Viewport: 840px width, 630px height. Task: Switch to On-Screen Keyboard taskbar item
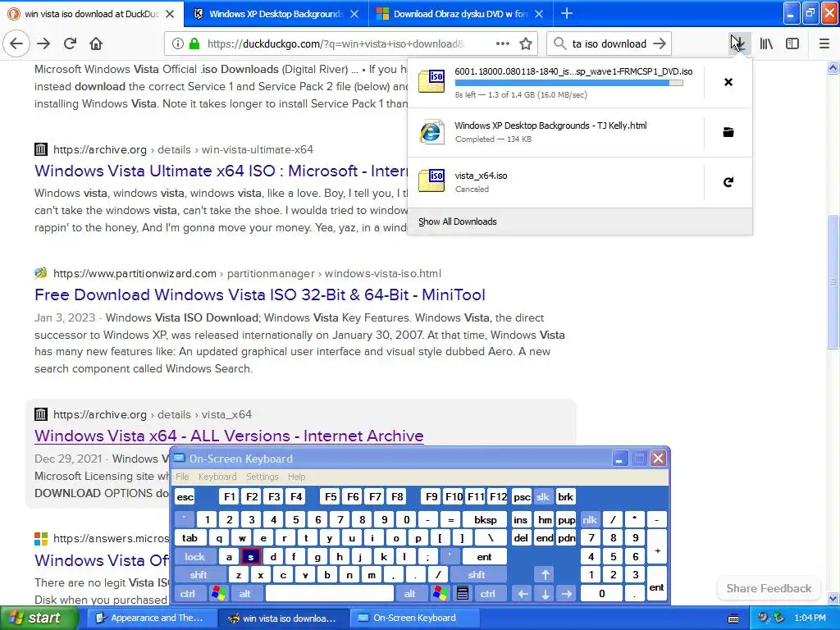click(415, 619)
